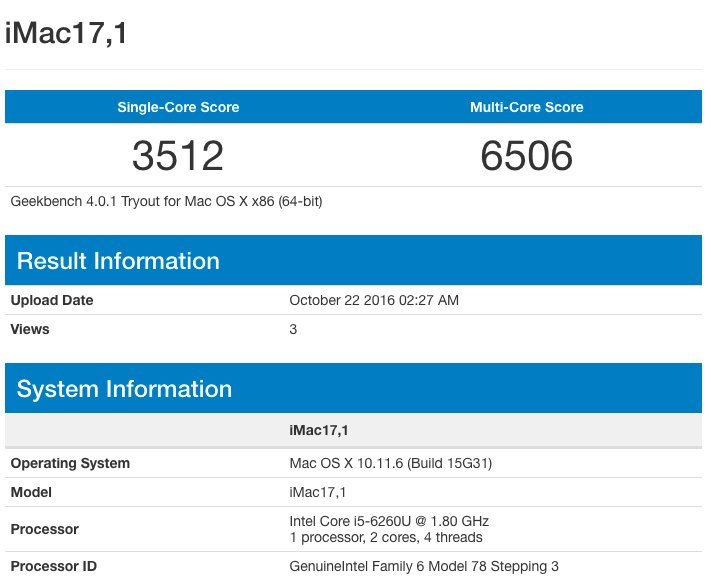Click the iMac17,1 page title
This screenshot has height=579, width=711.
[x=66, y=34]
